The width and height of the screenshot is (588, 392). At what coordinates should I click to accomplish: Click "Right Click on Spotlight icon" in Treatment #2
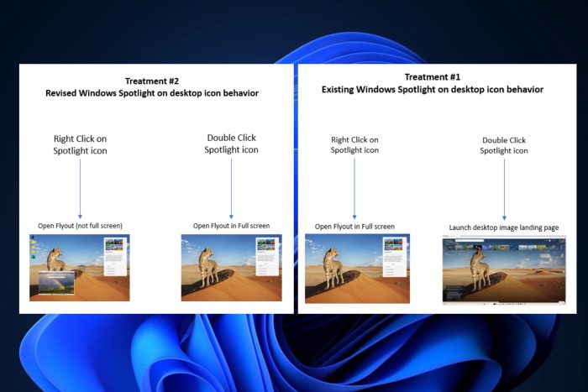click(80, 144)
